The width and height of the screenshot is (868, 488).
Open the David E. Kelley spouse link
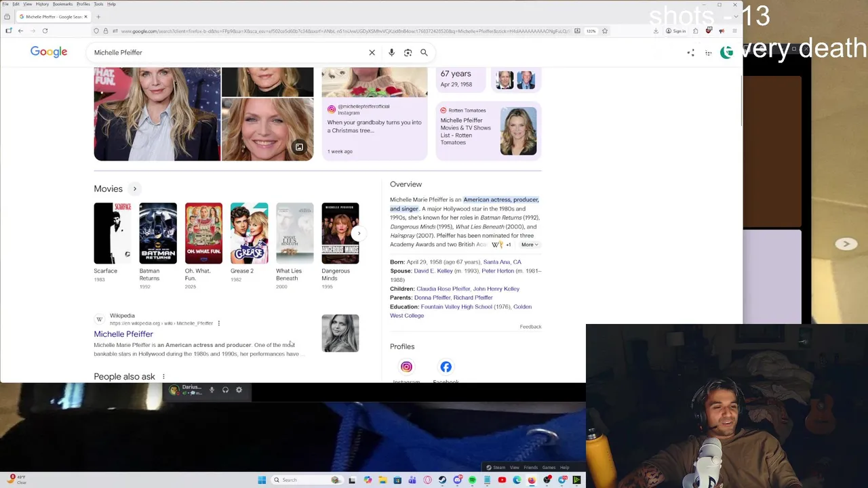point(433,271)
